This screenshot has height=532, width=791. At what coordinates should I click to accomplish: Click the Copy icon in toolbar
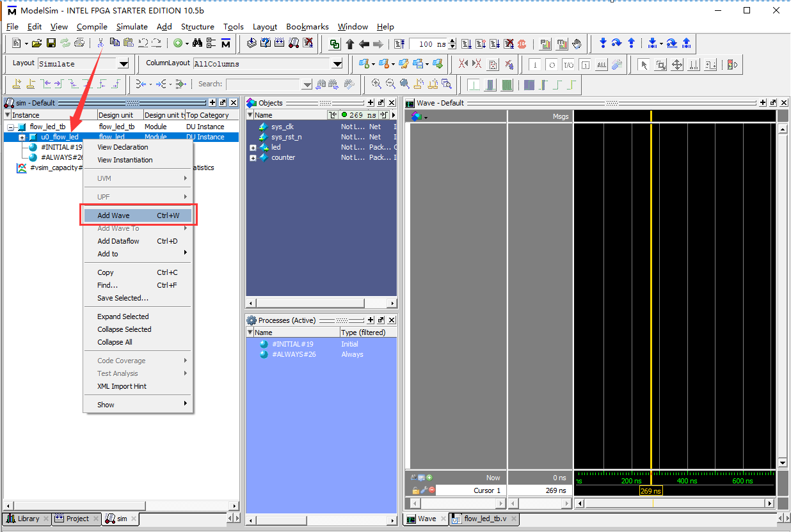(115, 43)
